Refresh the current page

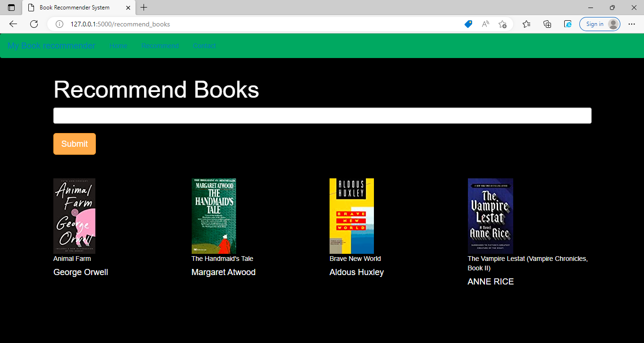(x=34, y=24)
